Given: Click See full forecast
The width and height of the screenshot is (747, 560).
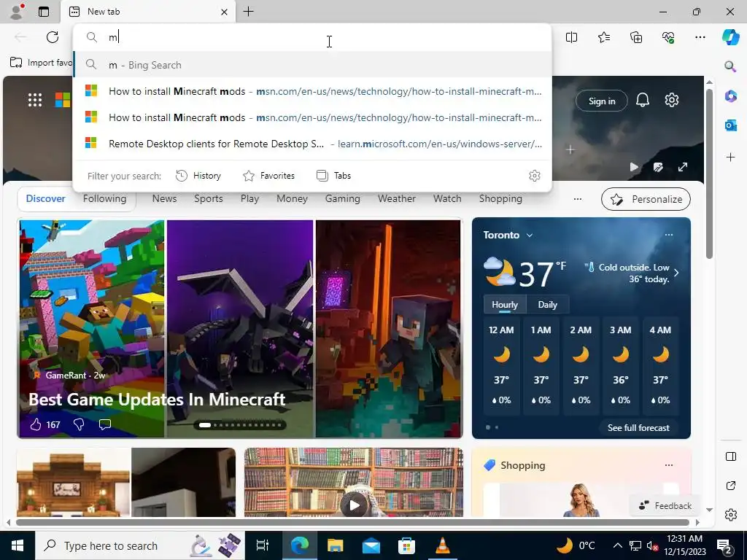Looking at the screenshot, I should click(638, 427).
